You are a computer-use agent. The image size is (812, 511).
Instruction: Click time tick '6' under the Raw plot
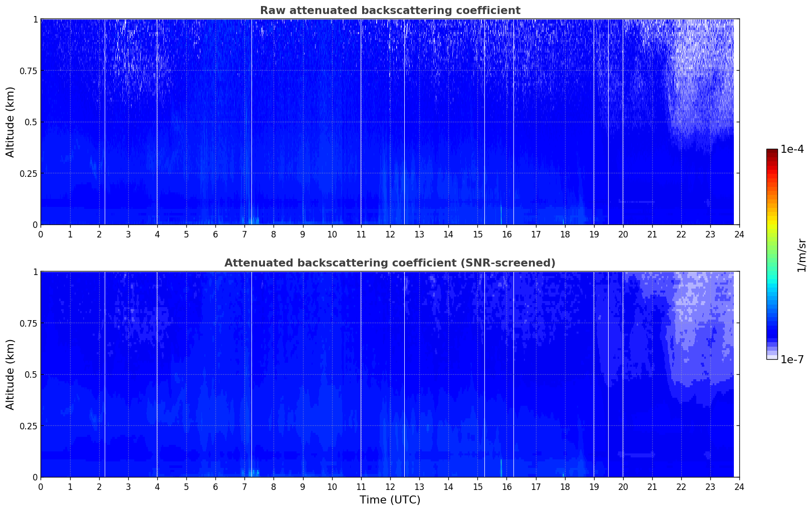click(x=215, y=234)
